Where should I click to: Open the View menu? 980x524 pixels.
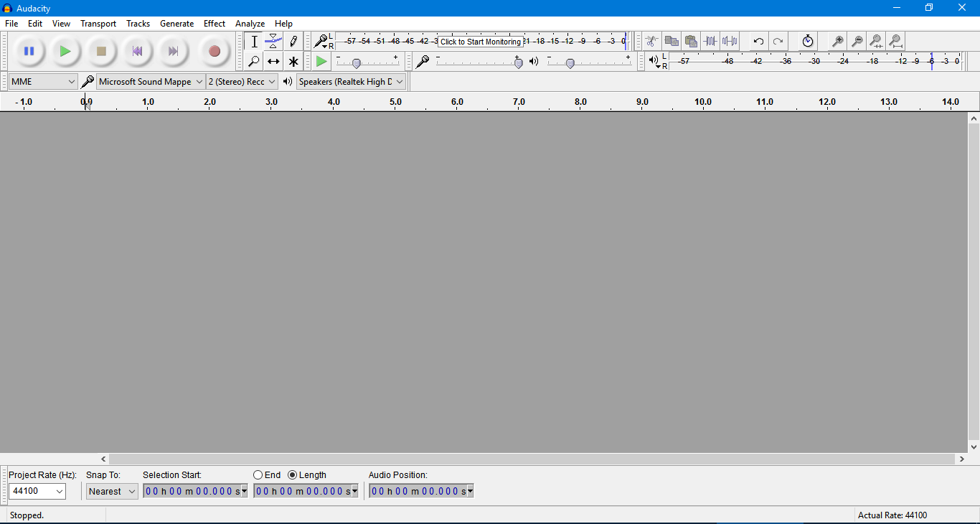click(x=61, y=24)
